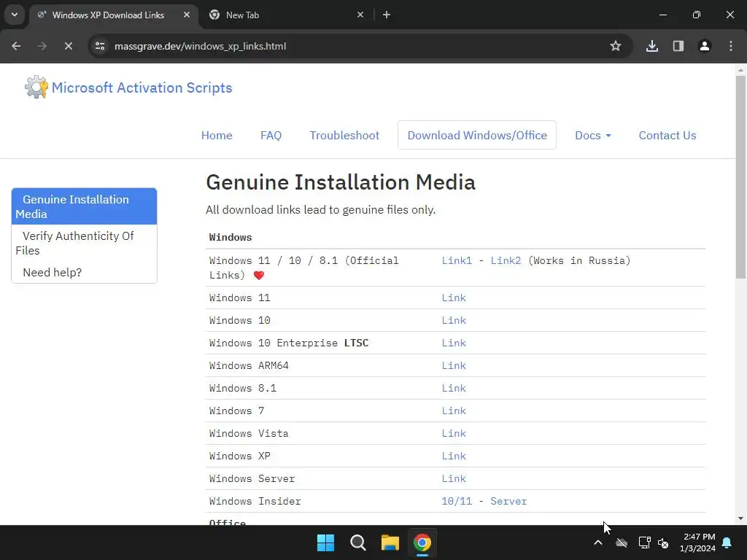The image size is (747, 560).
Task: Click the Windows Insider Server link
Action: click(x=508, y=501)
